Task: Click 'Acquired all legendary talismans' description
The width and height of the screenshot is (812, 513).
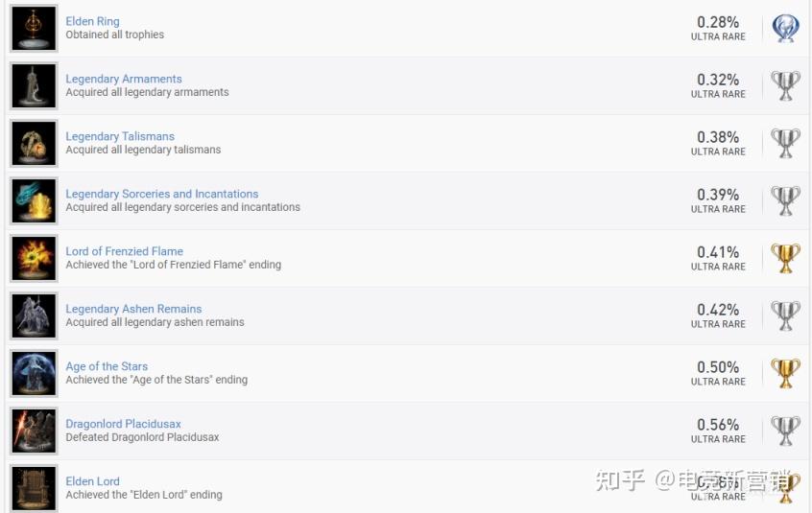Action: point(143,150)
